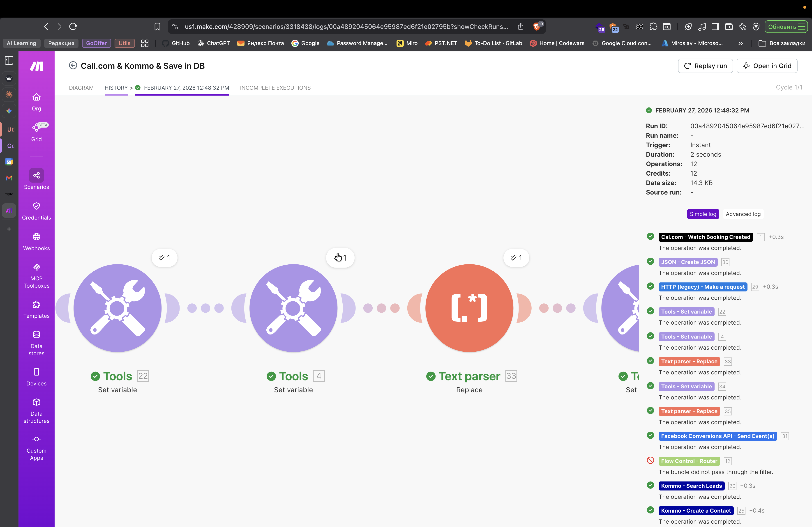The height and width of the screenshot is (527, 812).
Task: Click the back arrow beside scenario title
Action: [73, 65]
